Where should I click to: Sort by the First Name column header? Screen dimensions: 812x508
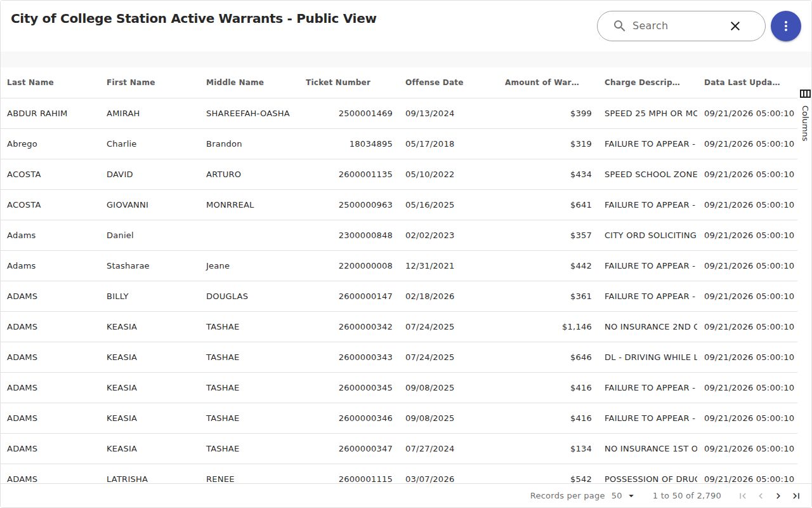131,83
